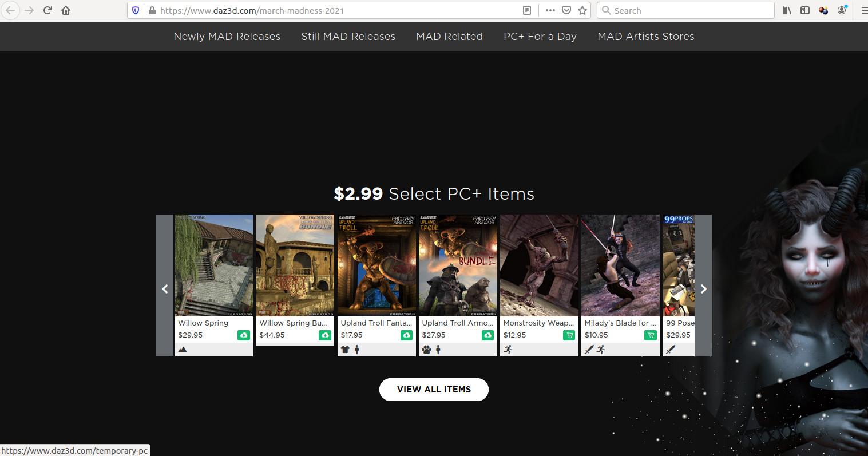868x456 pixels.
Task: Open the Upland Troll Fantasy Armor thumbnail
Action: click(x=376, y=265)
